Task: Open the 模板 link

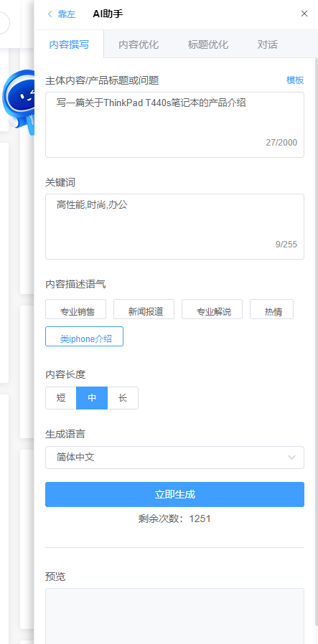Action: (295, 80)
